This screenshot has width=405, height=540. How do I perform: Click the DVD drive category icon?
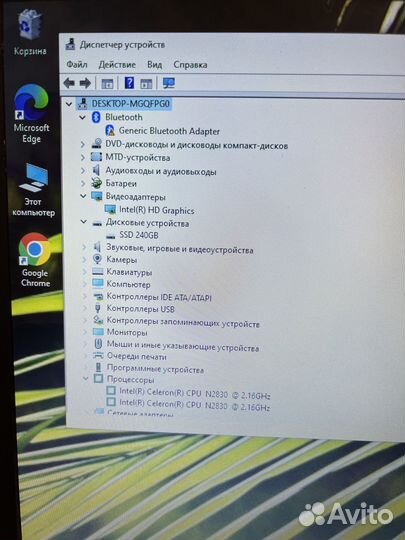97,144
